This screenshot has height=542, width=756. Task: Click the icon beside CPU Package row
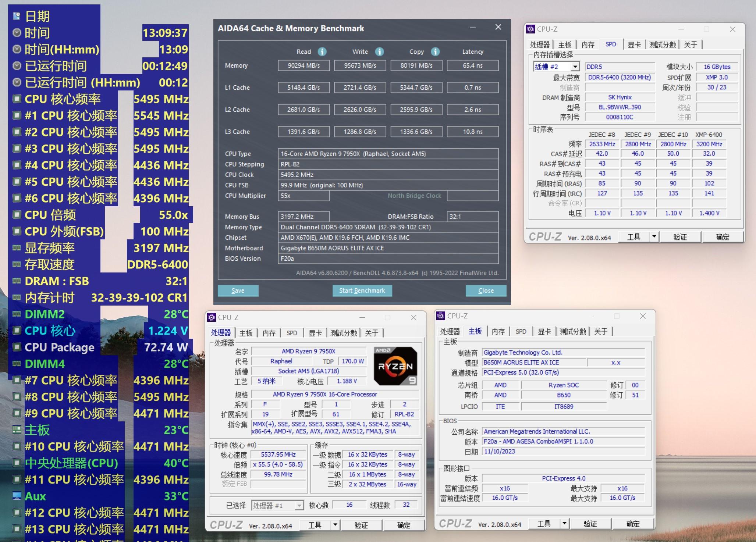tap(17, 347)
